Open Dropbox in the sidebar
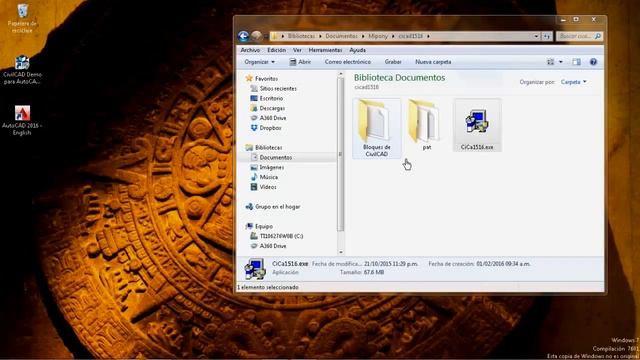Screen dimensions: 640x360 pos(266,128)
